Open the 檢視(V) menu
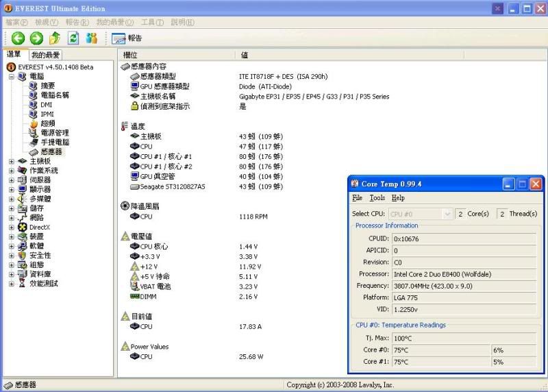 coord(47,23)
